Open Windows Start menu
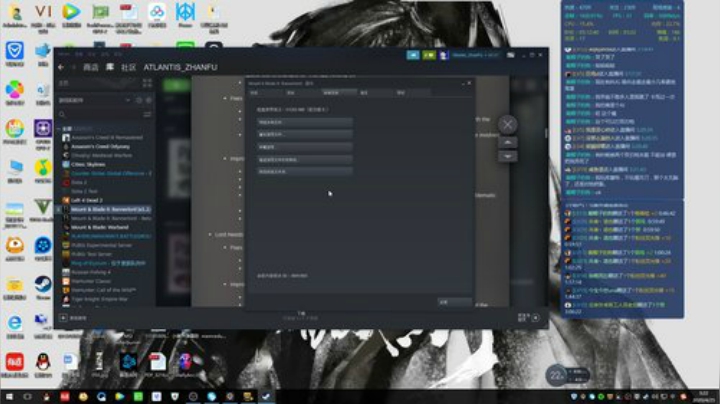 9,397
